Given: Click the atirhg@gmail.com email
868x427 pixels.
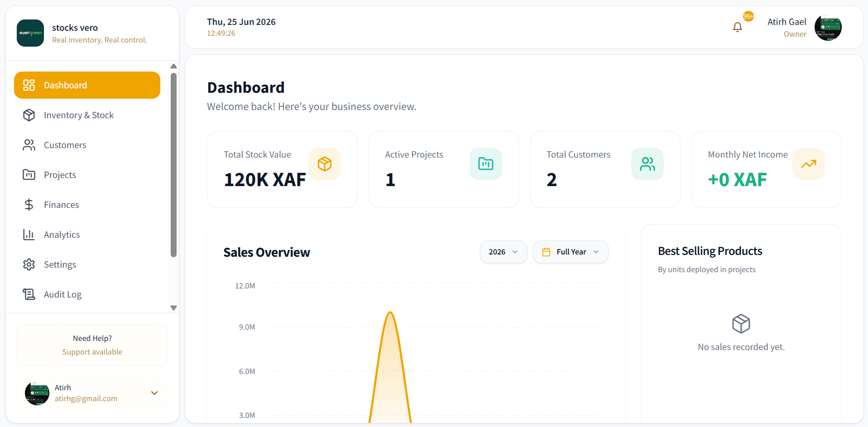Looking at the screenshot, I should click(x=86, y=398).
